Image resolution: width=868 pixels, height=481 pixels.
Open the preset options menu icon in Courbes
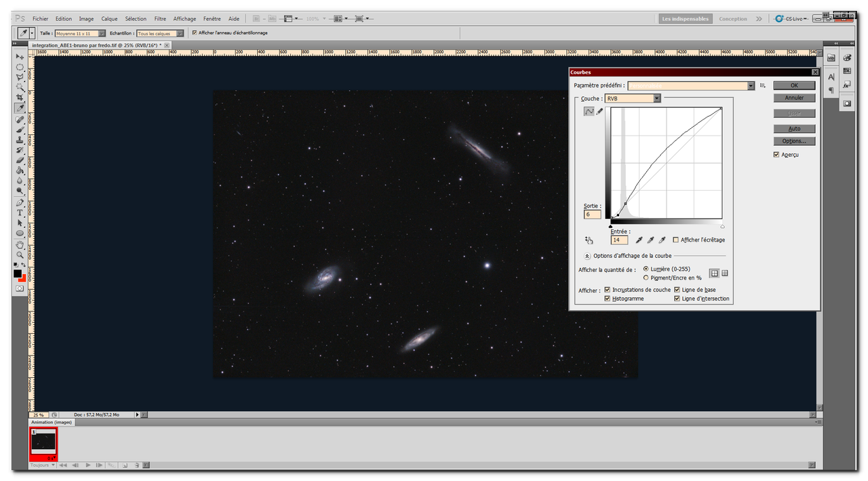coord(763,85)
